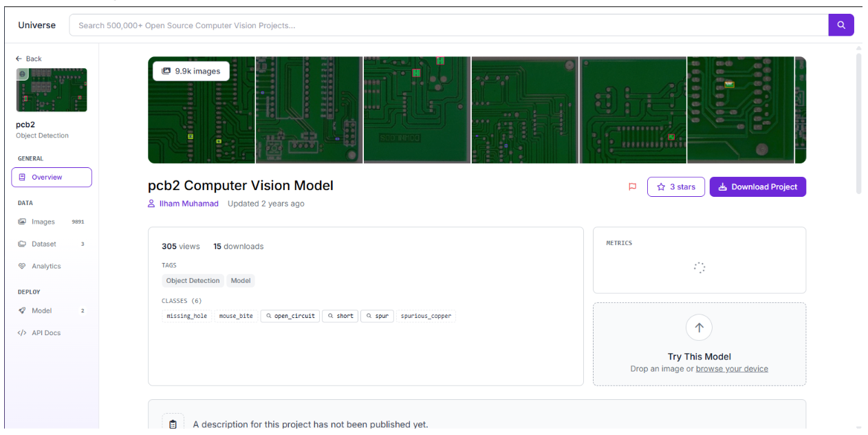Viewport: 868px width, 435px height.
Task: Go back using the Back arrow
Action: pyautogui.click(x=29, y=59)
